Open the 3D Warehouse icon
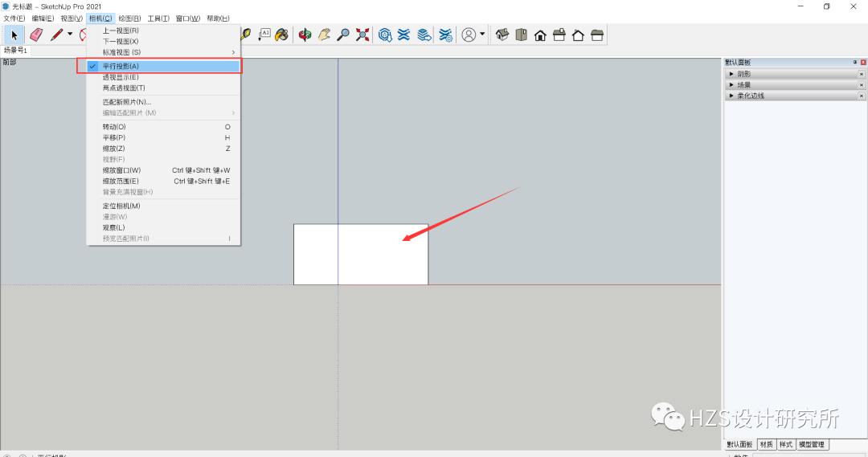This screenshot has width=868, height=457. tap(385, 35)
